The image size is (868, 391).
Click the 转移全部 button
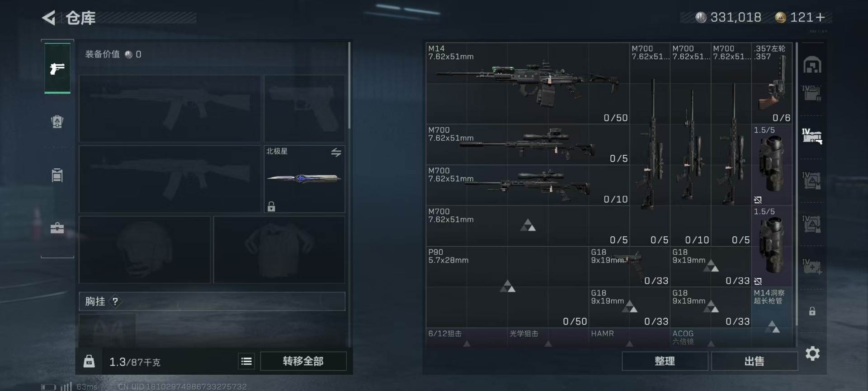pyautogui.click(x=303, y=361)
